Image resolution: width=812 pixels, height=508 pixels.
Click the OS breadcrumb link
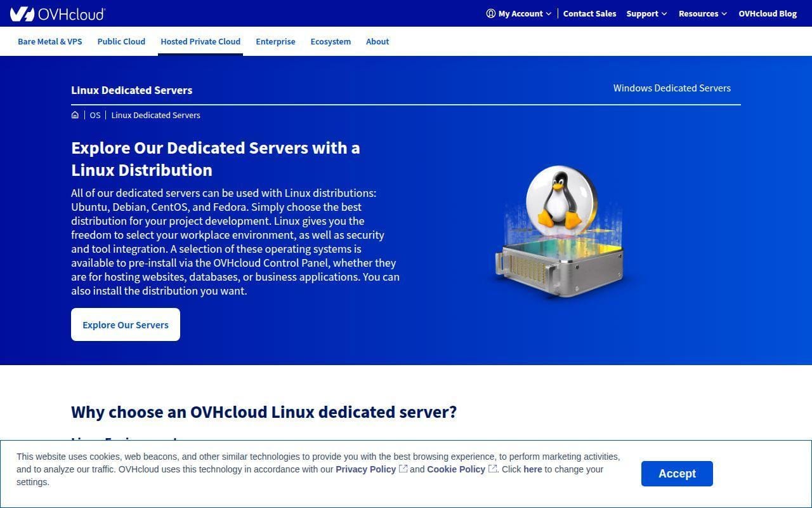pos(95,115)
